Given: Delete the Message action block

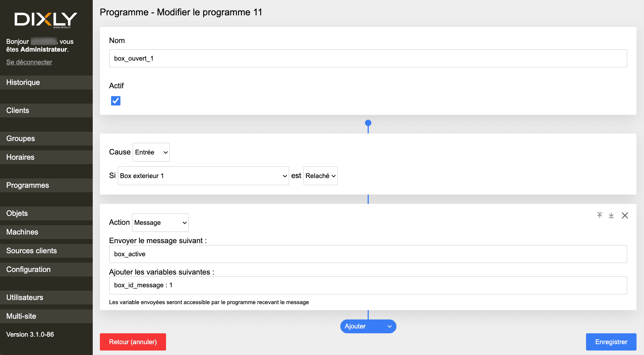Looking at the screenshot, I should click(x=625, y=215).
